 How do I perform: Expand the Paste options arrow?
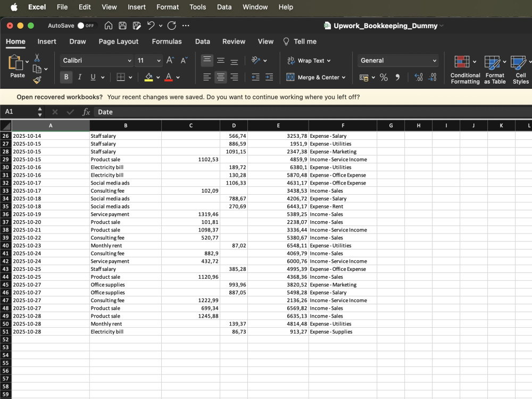tap(27, 62)
